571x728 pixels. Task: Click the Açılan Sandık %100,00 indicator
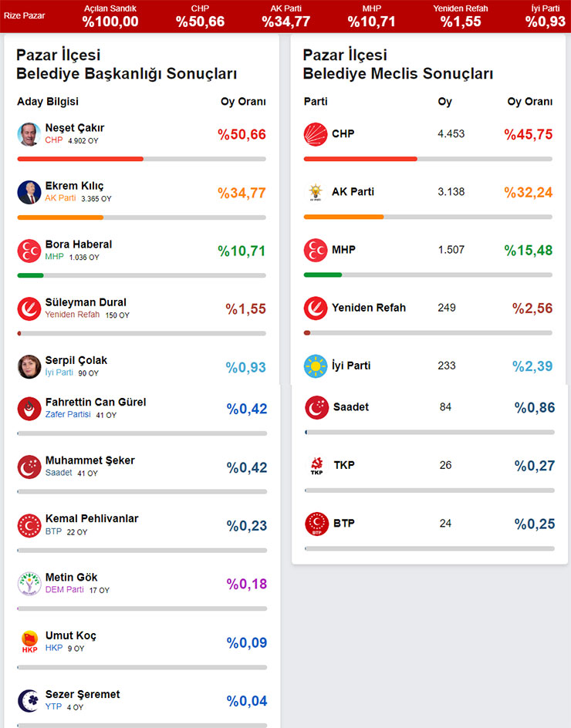pyautogui.click(x=110, y=16)
